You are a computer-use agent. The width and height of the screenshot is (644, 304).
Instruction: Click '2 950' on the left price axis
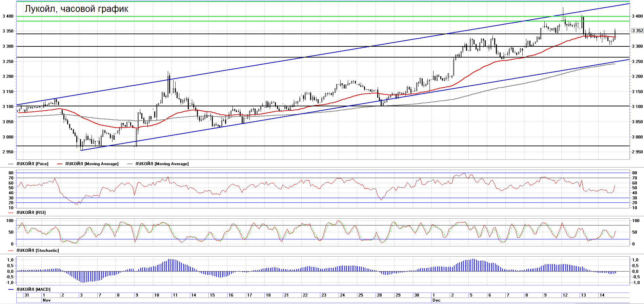[8, 152]
